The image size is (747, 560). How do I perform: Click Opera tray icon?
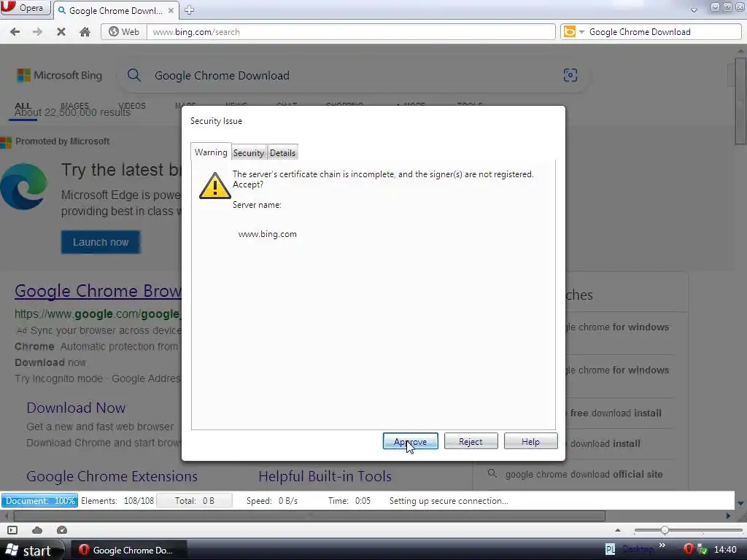coord(689,550)
